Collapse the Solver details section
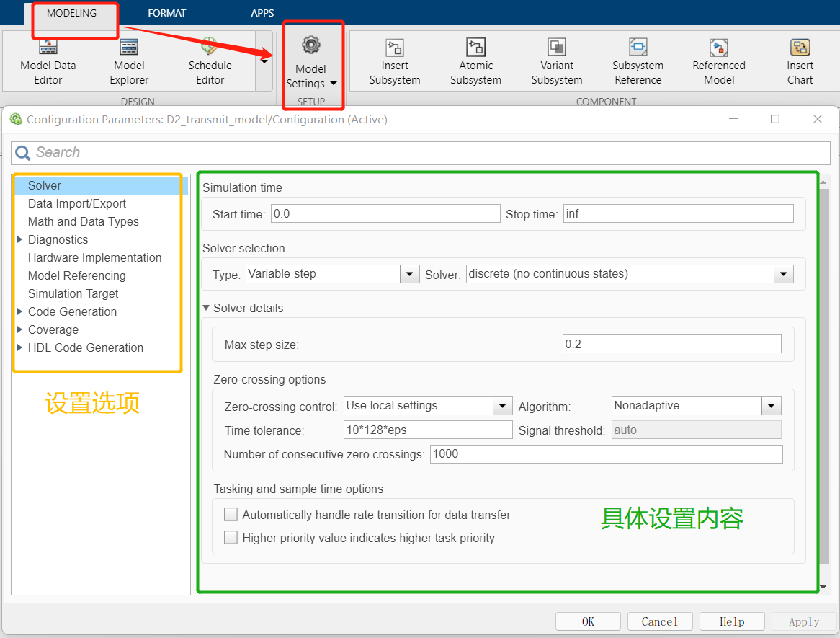This screenshot has height=638, width=840. tap(206, 308)
